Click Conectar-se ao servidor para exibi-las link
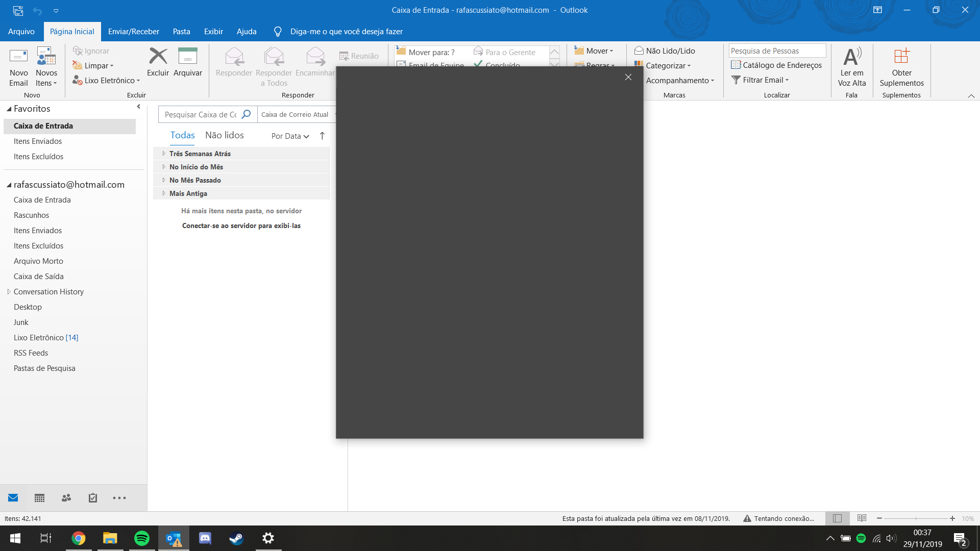Screen dimensions: 980x551 [241, 226]
